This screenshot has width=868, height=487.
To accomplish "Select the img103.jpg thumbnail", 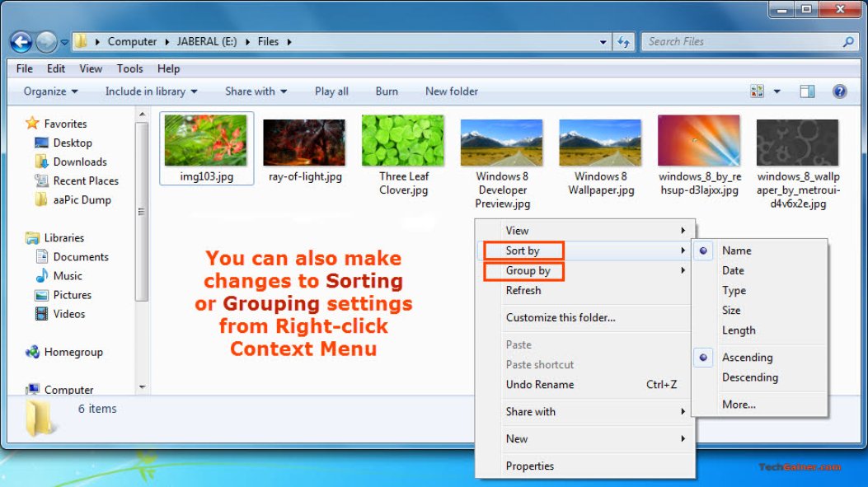I will coord(206,140).
